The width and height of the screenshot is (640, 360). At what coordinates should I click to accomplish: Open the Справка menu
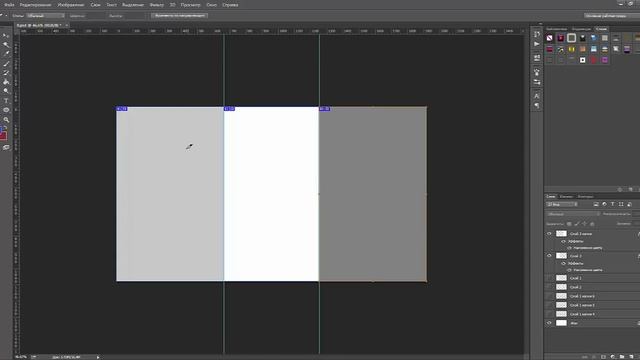230,5
